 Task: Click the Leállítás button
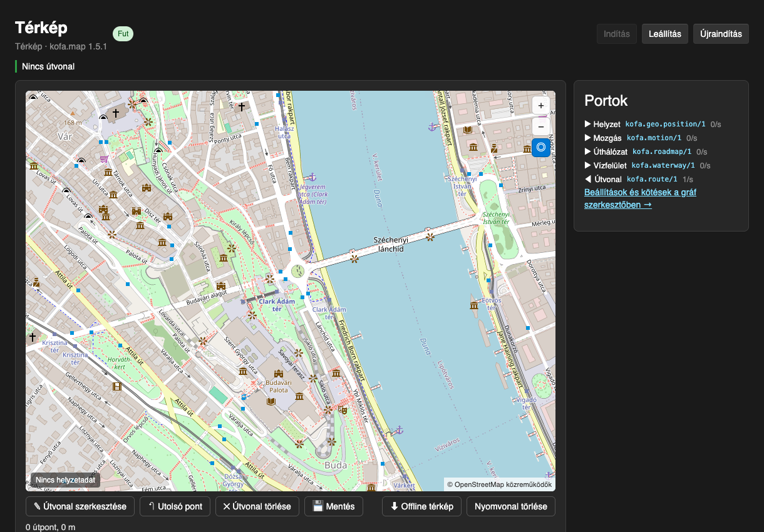tap(665, 34)
